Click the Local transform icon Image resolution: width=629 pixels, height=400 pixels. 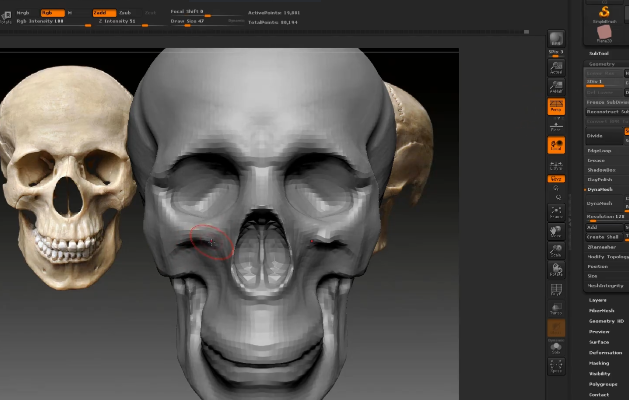[x=556, y=146]
